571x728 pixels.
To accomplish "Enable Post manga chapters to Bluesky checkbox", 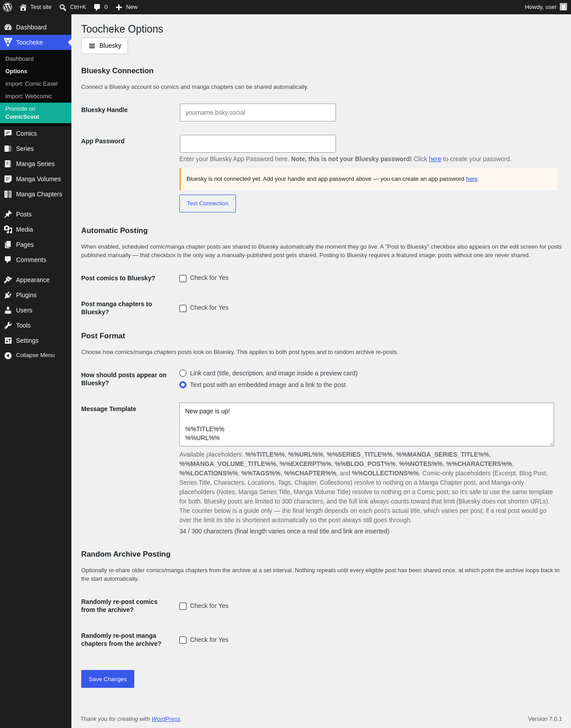I will click(183, 308).
